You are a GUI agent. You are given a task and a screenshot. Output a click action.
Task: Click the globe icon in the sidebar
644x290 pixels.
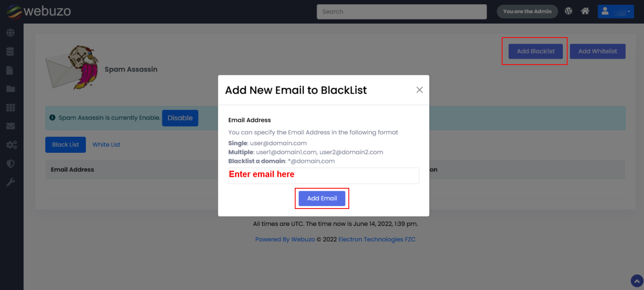point(11,33)
